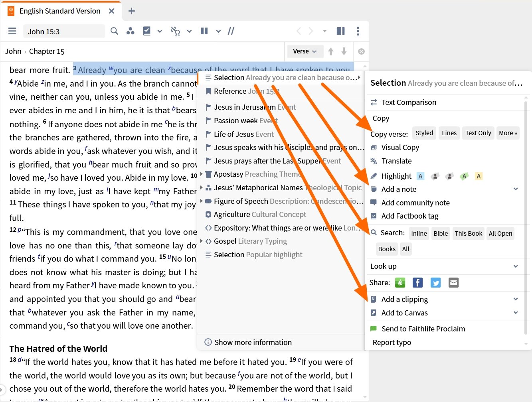The height and width of the screenshot is (402, 532).
Task: Expand Jesus' Metaphorical Names topic
Action: click(x=202, y=187)
